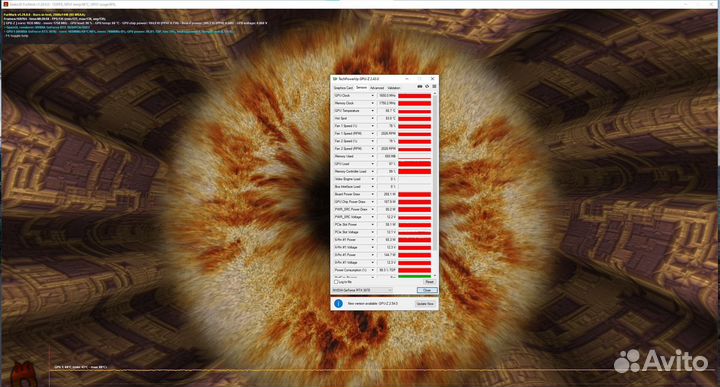
Task: Click the PCIe Slot Power sensor label
Action: pyautogui.click(x=346, y=224)
